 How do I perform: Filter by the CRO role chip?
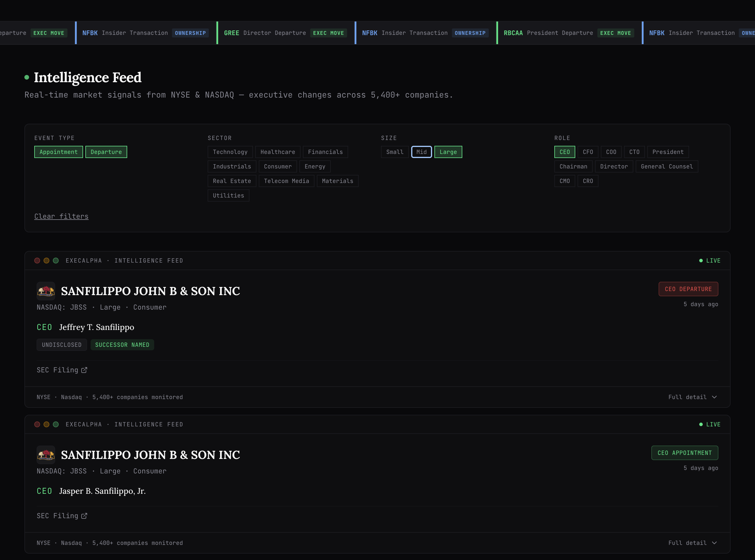(588, 181)
